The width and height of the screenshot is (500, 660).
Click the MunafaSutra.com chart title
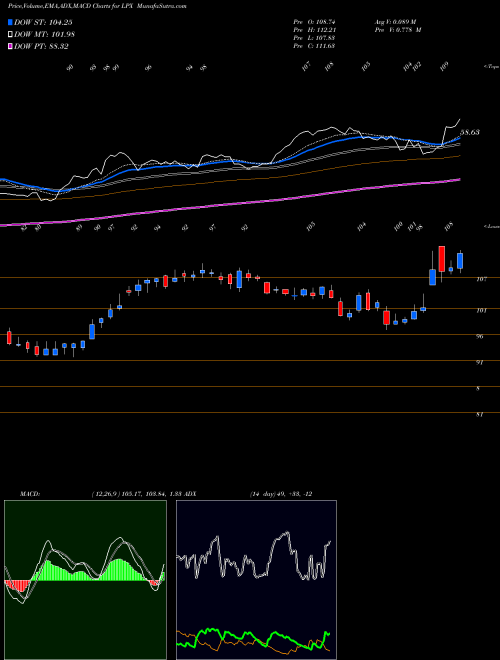tap(97, 6)
